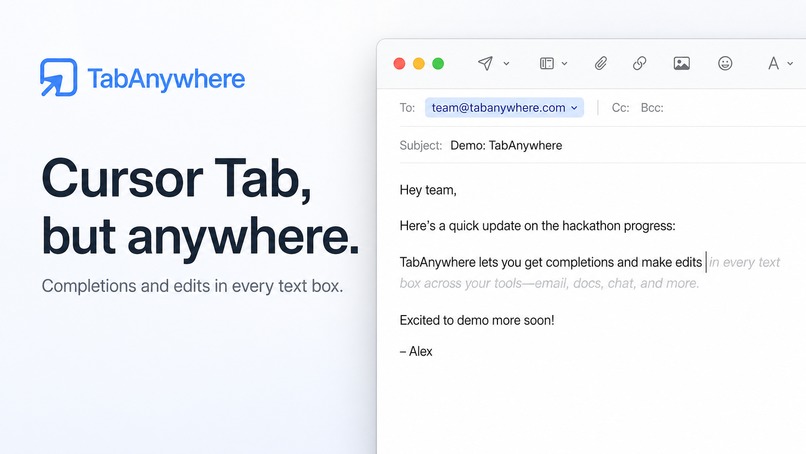Expand the header fields layout dropdown chevron
806x454 pixels.
click(x=564, y=64)
